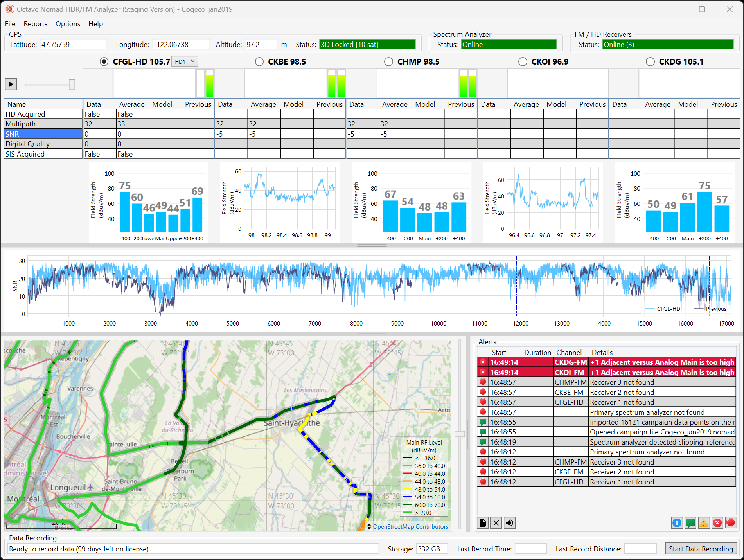Toggle the red X error alerts filter icon
This screenshot has width=744, height=560.
point(717,523)
